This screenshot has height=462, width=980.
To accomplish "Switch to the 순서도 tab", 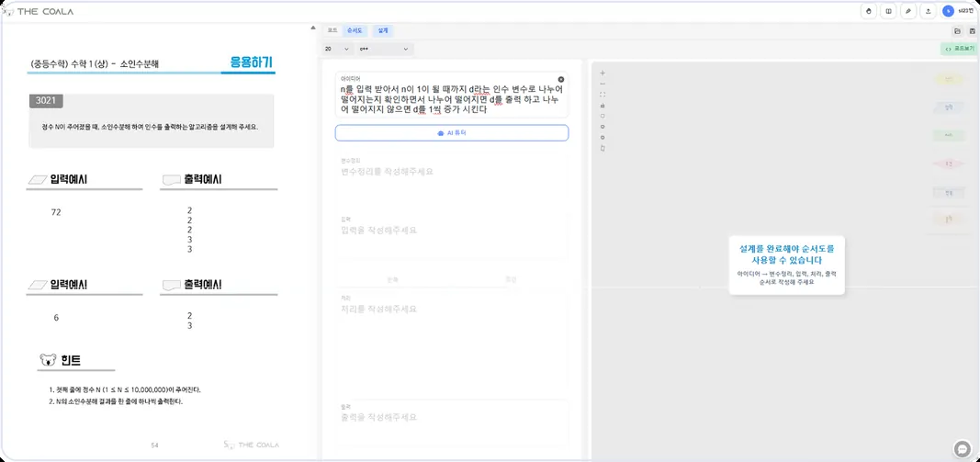I will click(355, 30).
